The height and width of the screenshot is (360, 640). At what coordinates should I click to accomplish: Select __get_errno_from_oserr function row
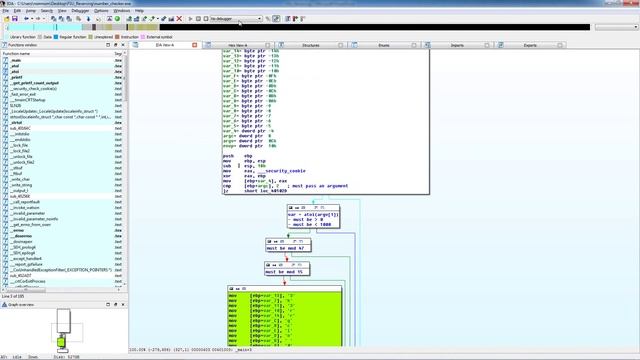pos(62,224)
